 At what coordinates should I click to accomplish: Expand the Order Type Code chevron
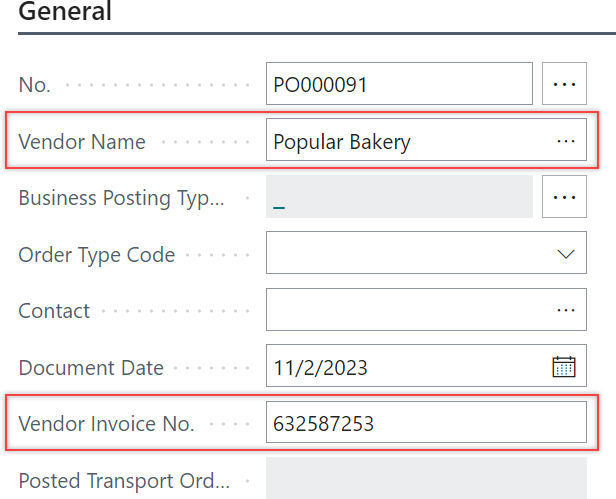coord(565,254)
